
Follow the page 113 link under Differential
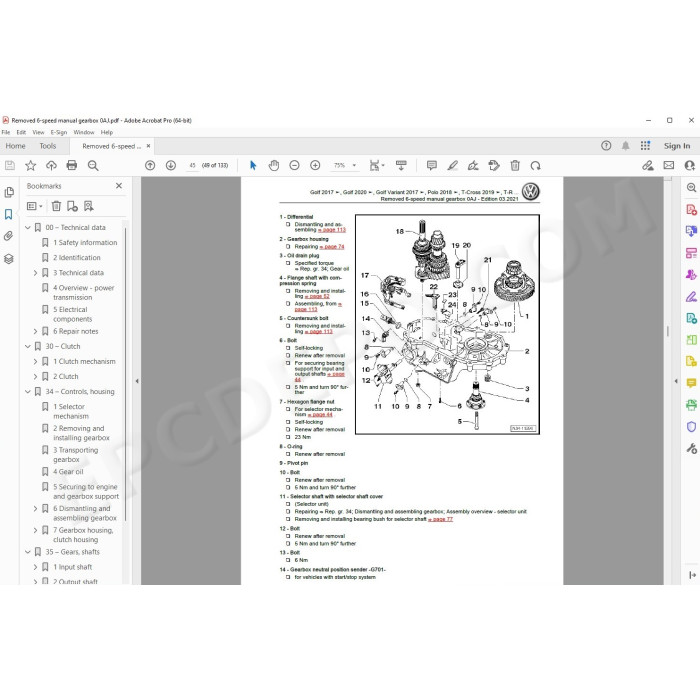click(332, 230)
